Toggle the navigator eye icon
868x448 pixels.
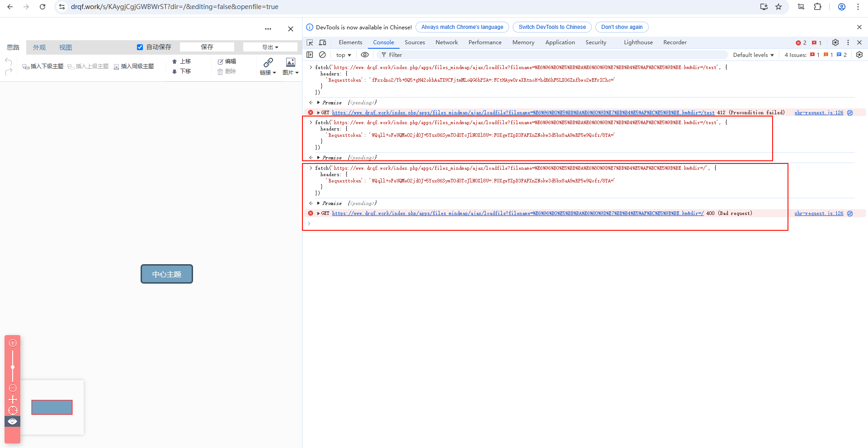(13, 421)
